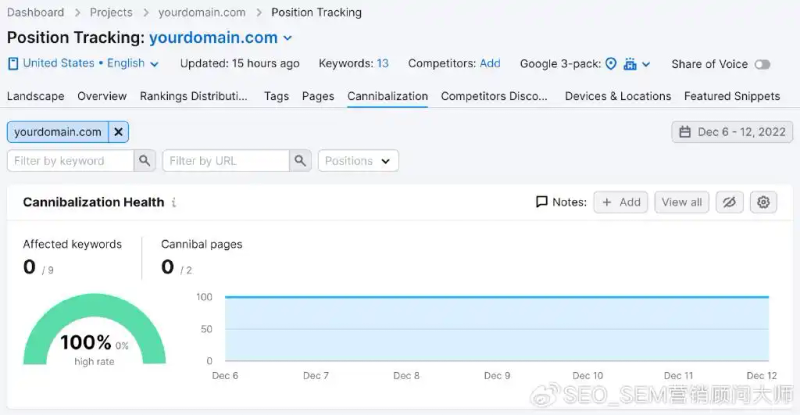Open the United States English location dropdown
This screenshot has height=415, width=800.
[x=83, y=63]
